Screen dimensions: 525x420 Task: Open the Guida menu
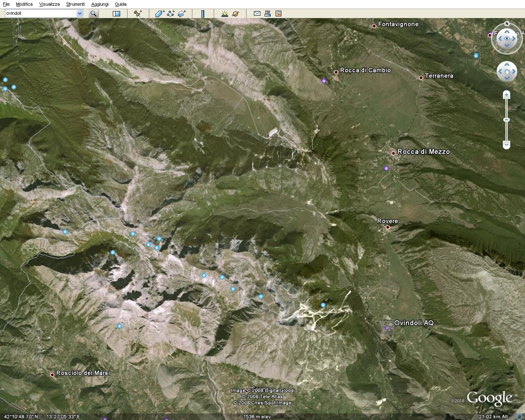(x=121, y=4)
